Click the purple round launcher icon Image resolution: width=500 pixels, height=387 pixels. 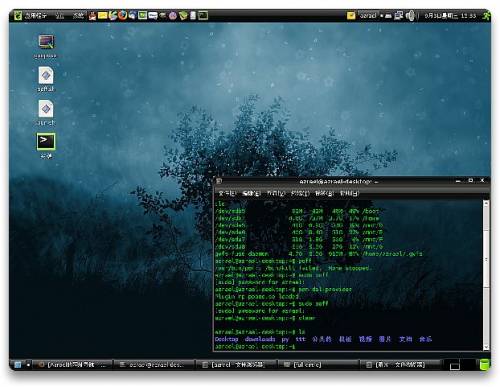[x=172, y=16]
